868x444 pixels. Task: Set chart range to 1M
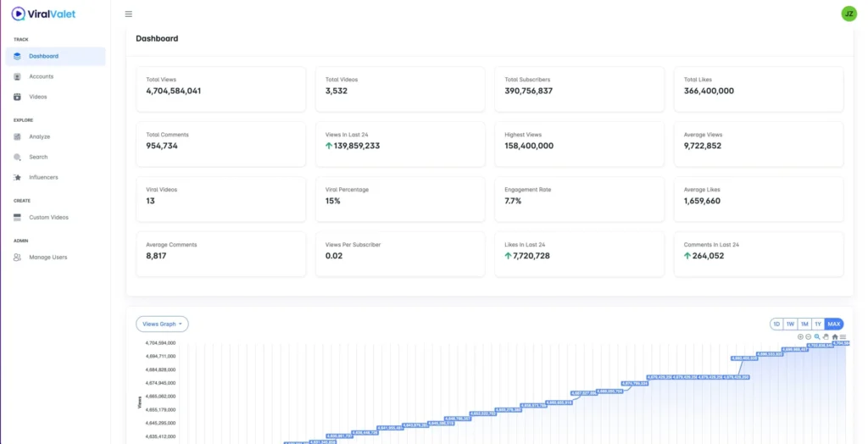point(804,324)
